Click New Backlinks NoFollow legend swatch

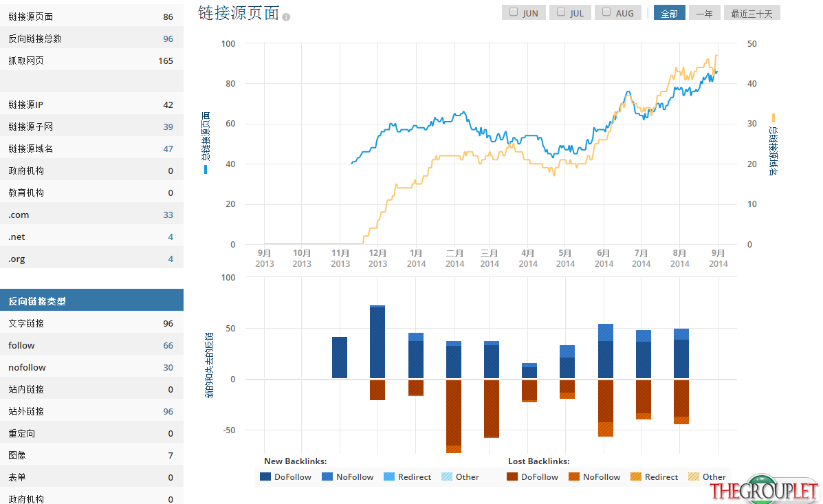(x=327, y=476)
